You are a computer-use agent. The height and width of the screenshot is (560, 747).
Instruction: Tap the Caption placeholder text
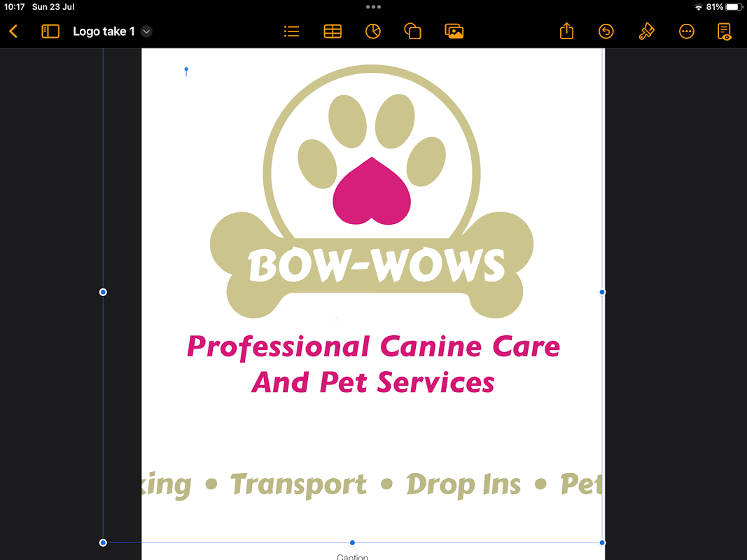(352, 556)
